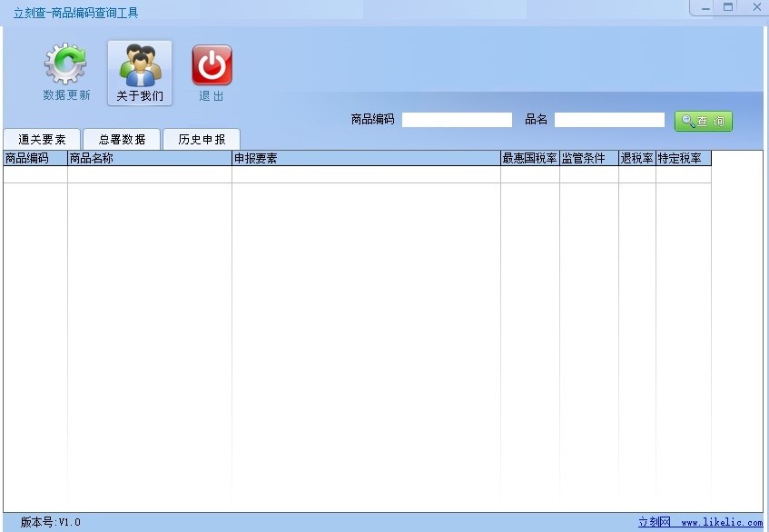Open the 历史申报 tab
The height and width of the screenshot is (532, 769).
coord(201,139)
